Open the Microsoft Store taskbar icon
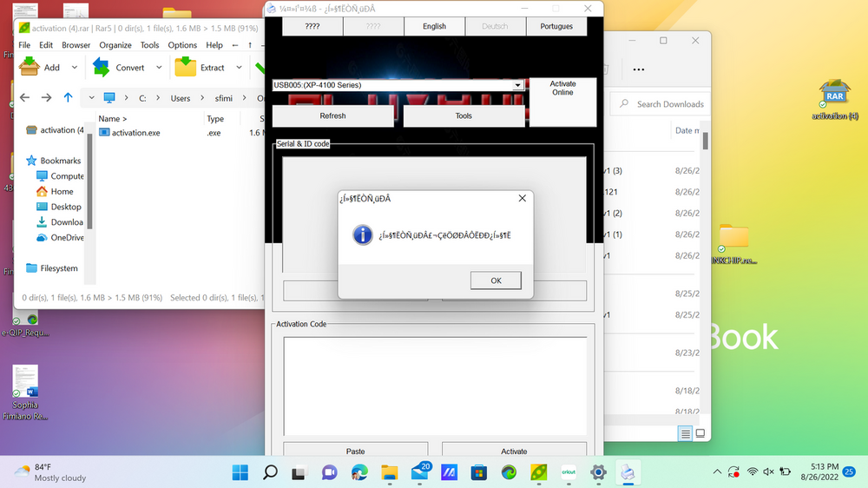 (478, 472)
